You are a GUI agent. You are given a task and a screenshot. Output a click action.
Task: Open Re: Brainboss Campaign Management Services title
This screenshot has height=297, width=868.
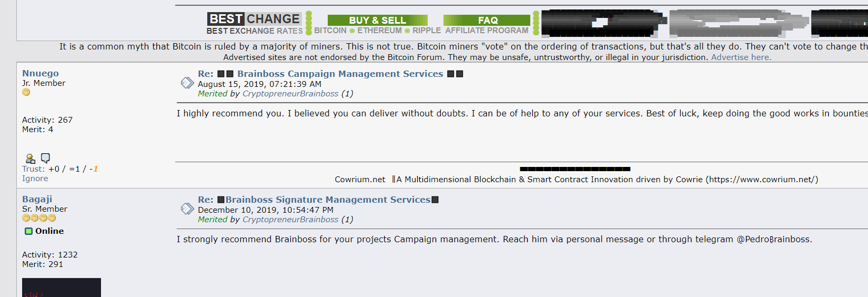(x=330, y=74)
